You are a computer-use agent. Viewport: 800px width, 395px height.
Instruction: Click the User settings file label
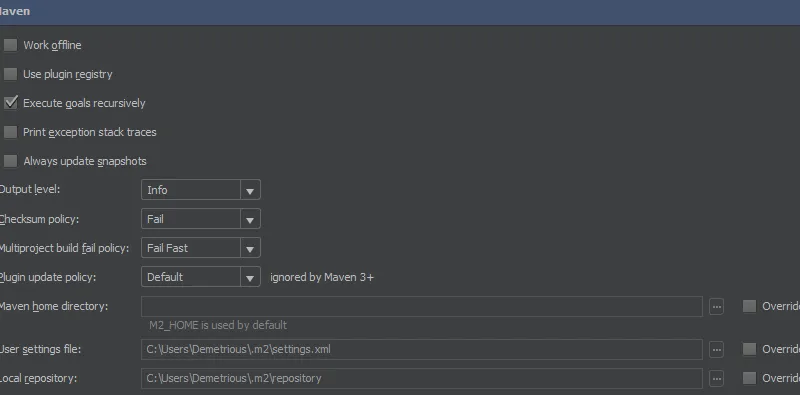[40, 349]
